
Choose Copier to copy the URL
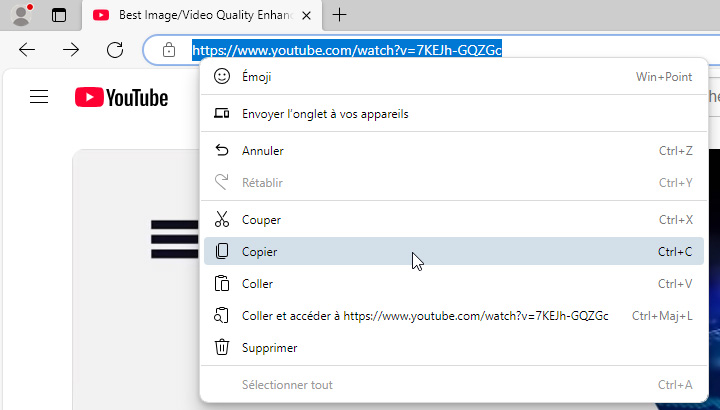tap(454, 251)
